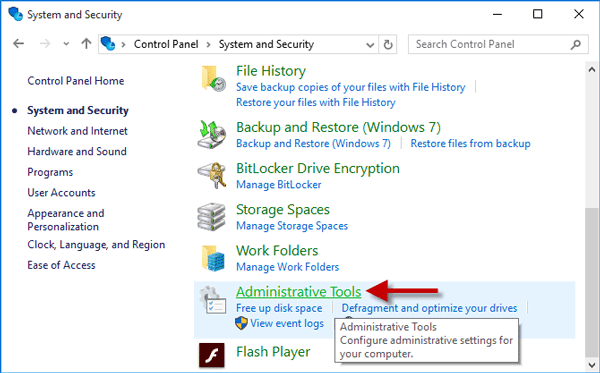The height and width of the screenshot is (373, 600).
Task: Open Storage Spaces heading
Action: (283, 210)
